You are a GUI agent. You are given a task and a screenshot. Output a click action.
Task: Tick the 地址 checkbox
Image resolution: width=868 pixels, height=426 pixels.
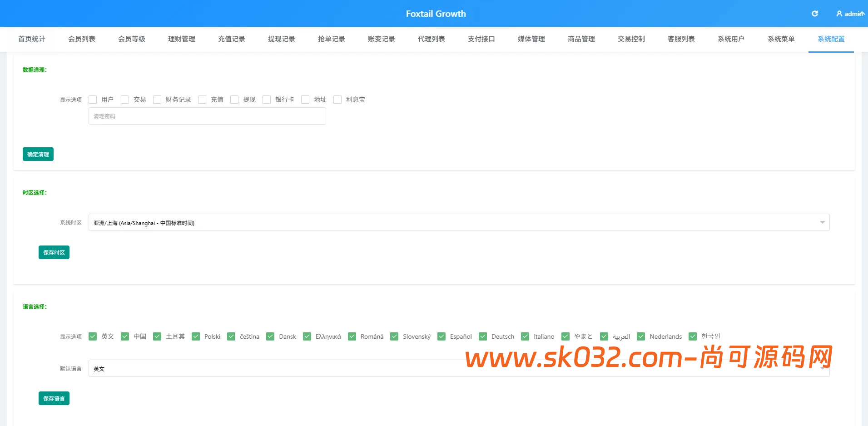click(x=305, y=100)
